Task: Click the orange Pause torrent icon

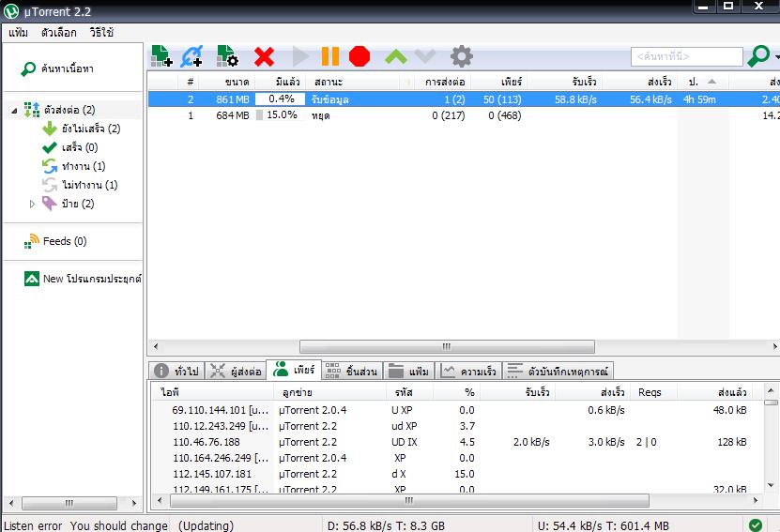Action: [330, 56]
